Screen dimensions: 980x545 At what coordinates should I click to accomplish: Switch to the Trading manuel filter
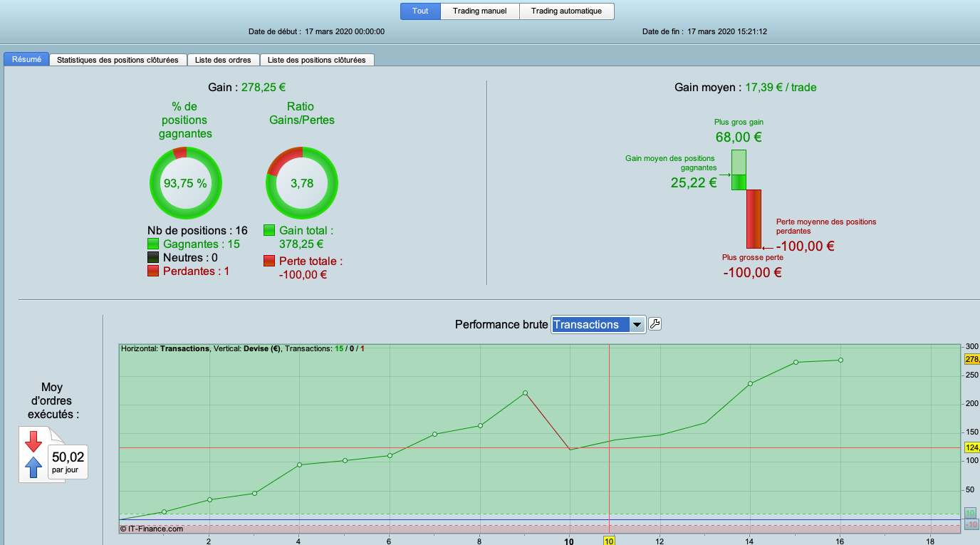click(480, 11)
